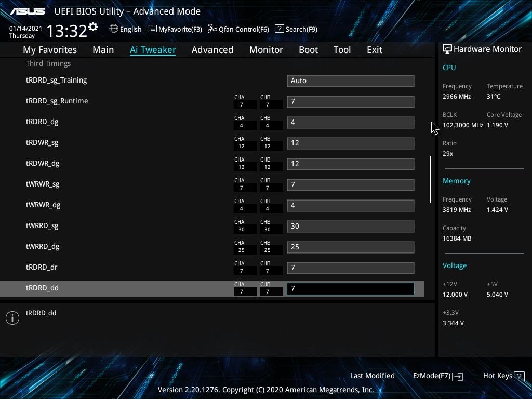Click Core Voltage value 1.190 V
532x399 pixels.
point(497,125)
